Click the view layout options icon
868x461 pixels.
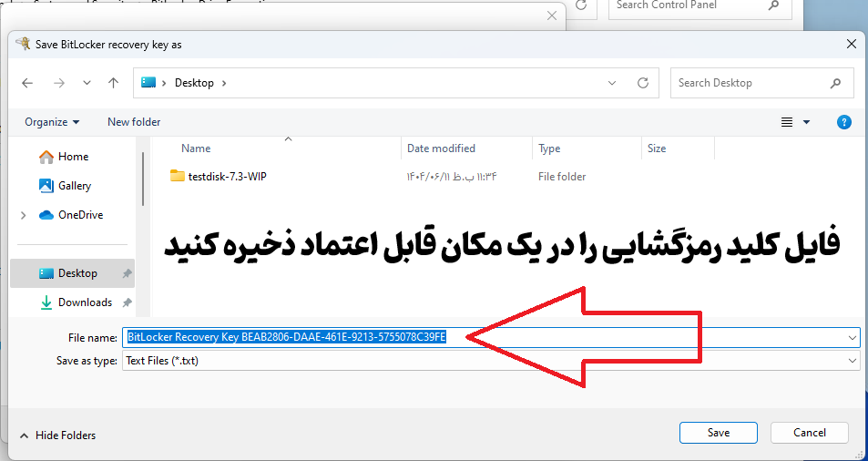(x=789, y=122)
